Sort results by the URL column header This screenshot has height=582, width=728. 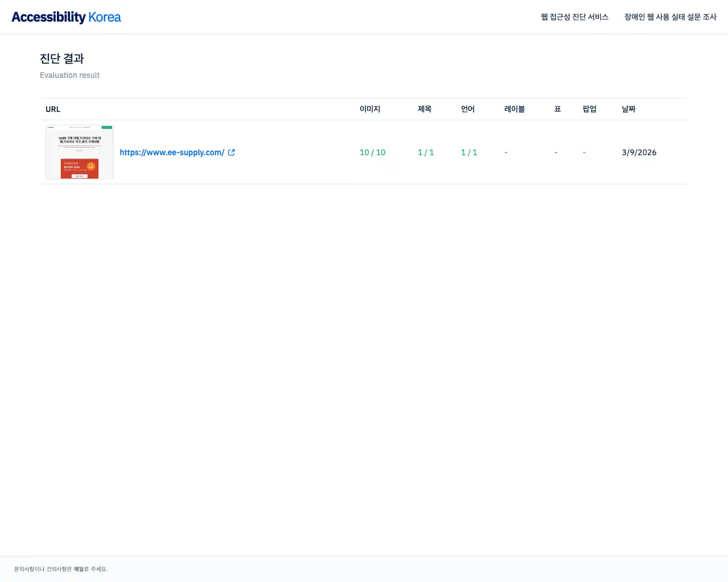(x=52, y=109)
